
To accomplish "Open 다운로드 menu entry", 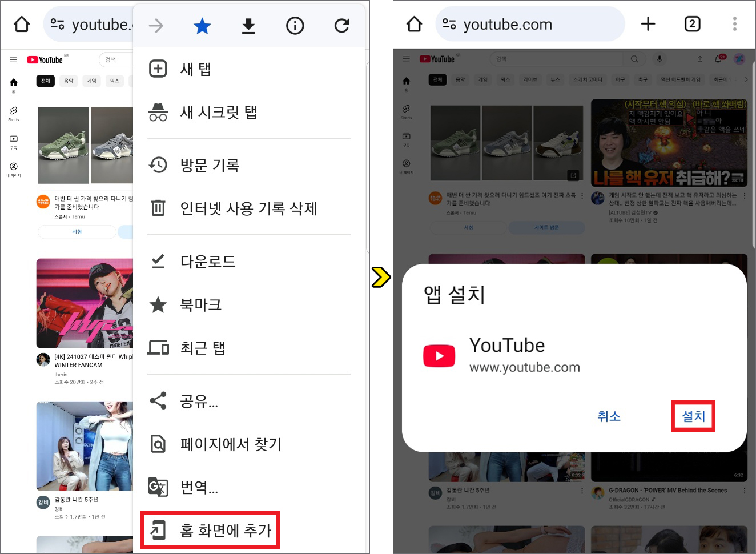I will (x=249, y=261).
